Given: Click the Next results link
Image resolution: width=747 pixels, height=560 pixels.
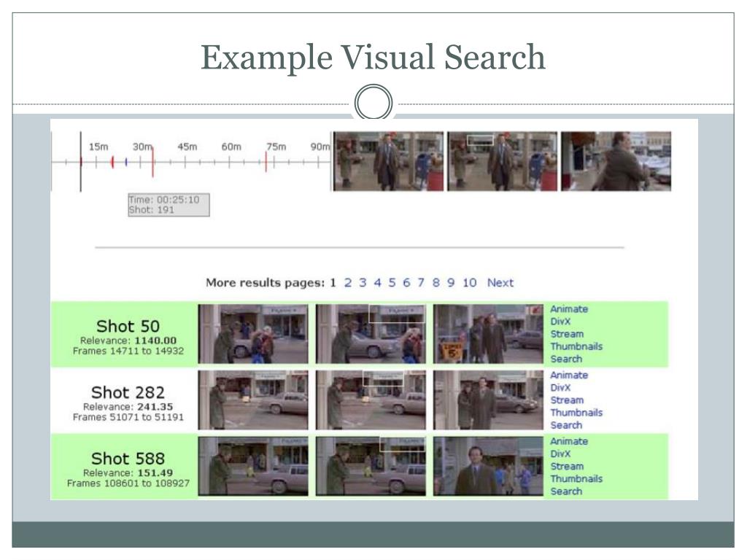Looking at the screenshot, I should pos(500,283).
